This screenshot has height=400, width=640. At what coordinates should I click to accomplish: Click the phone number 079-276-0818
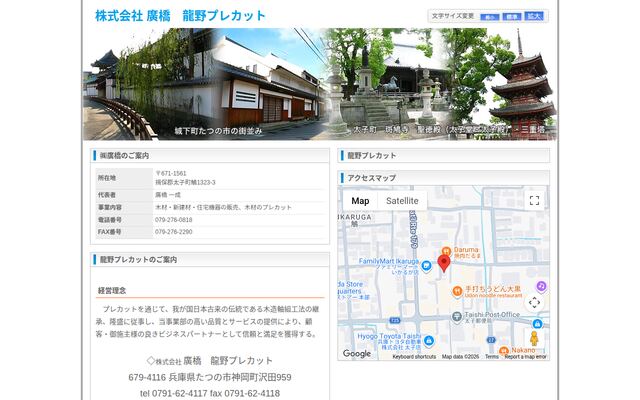[x=173, y=220]
